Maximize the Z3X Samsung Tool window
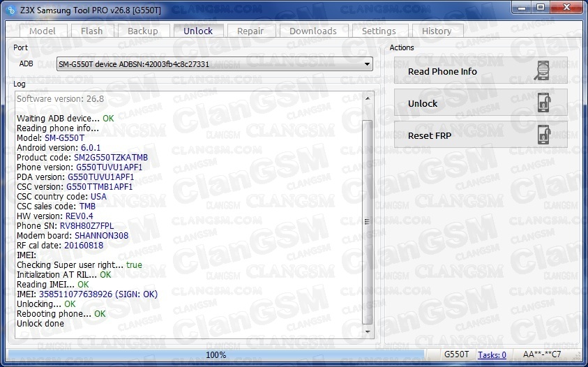588x367 pixels. pos(541,8)
